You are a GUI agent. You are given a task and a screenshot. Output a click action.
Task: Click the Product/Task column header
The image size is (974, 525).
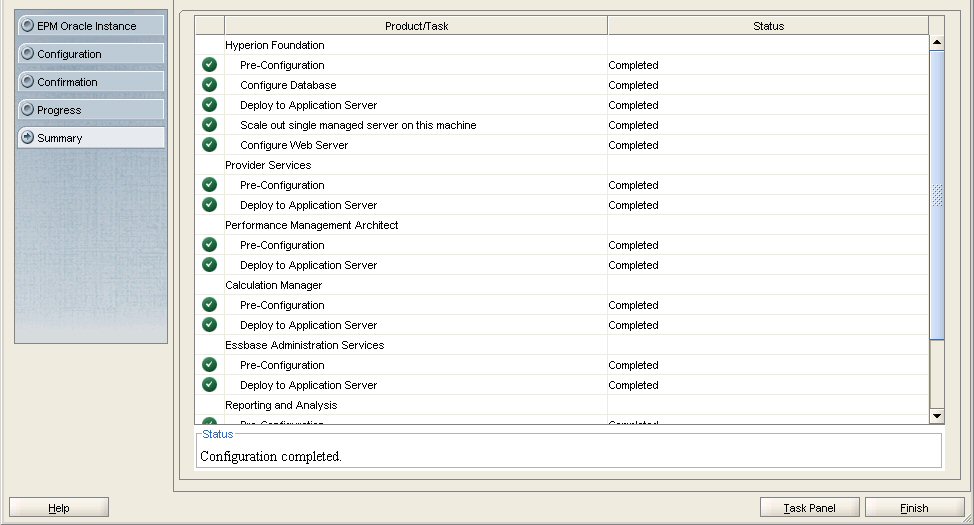click(x=416, y=26)
